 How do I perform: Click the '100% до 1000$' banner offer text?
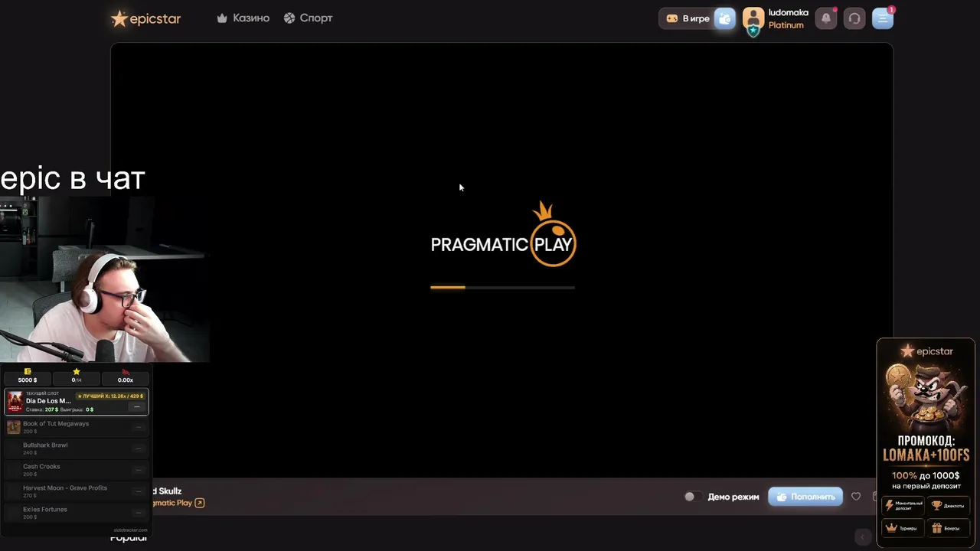click(926, 475)
